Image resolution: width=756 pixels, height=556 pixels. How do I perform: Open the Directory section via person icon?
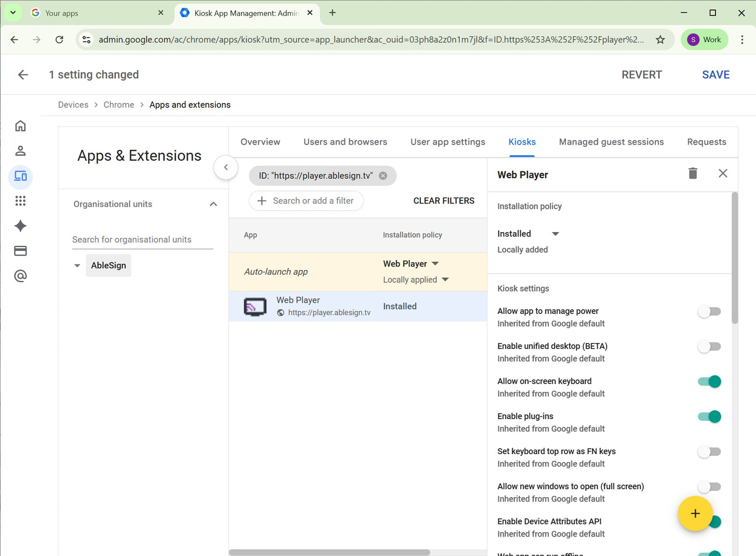pyautogui.click(x=20, y=150)
